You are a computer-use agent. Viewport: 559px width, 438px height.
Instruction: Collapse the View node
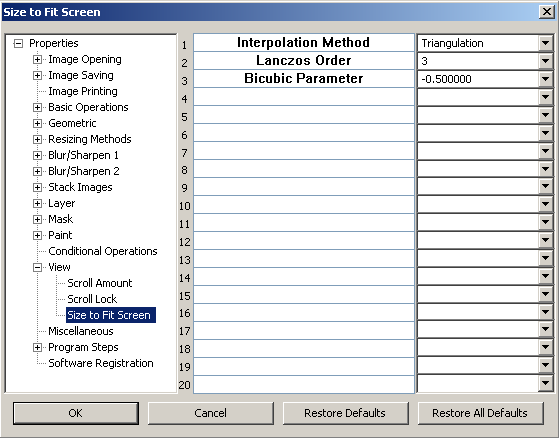(37, 267)
